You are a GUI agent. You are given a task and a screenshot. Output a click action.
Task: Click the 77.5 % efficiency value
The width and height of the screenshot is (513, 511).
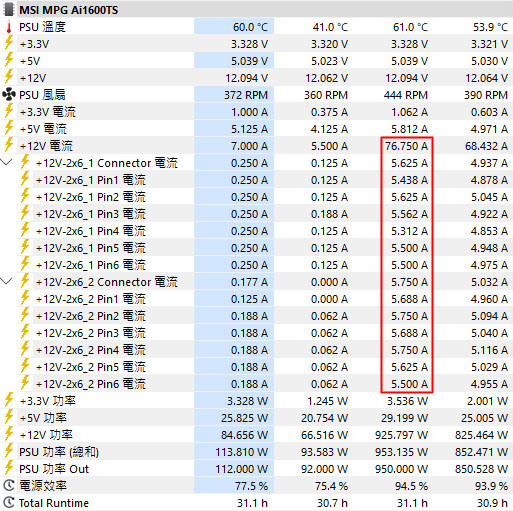coord(252,486)
